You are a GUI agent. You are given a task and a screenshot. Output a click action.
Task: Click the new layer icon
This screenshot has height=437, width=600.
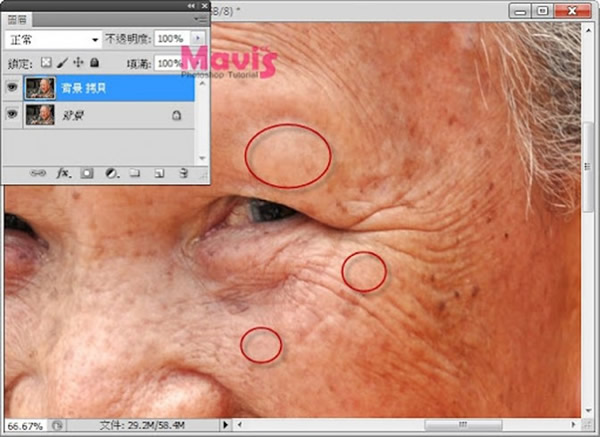[158, 172]
